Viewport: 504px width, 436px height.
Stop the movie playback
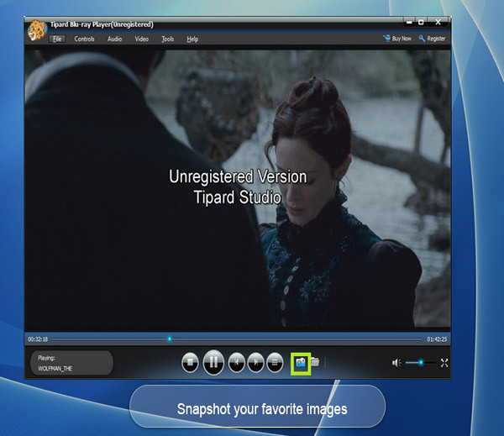(x=190, y=362)
